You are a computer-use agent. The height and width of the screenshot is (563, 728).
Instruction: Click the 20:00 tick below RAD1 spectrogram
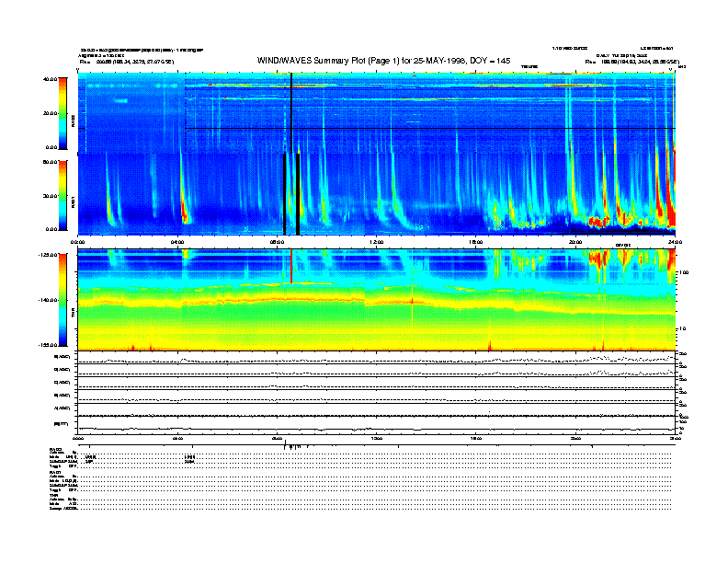point(575,242)
